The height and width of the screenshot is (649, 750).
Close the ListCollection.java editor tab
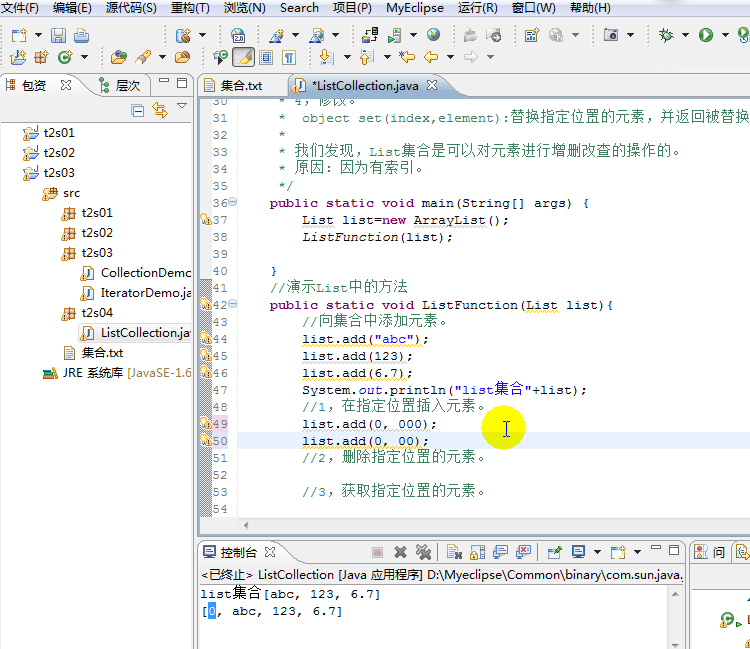coord(432,85)
